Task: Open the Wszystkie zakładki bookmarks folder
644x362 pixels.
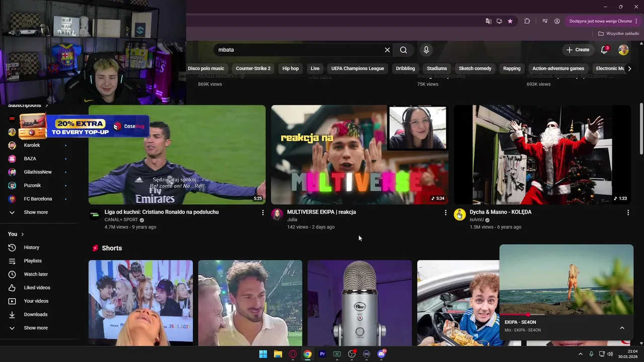Action: [x=619, y=34]
